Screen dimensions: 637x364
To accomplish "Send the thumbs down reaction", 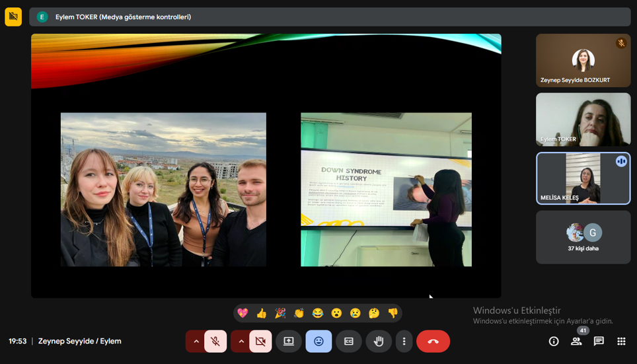I will (393, 313).
